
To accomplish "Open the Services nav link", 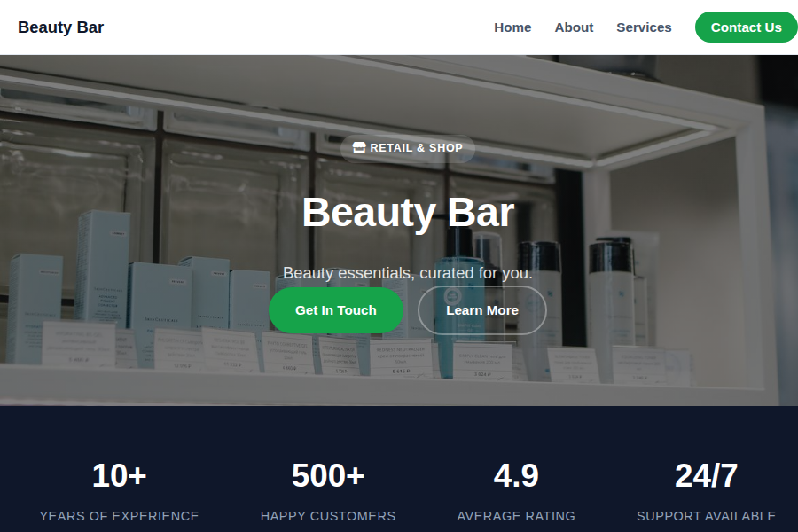I will [x=644, y=27].
